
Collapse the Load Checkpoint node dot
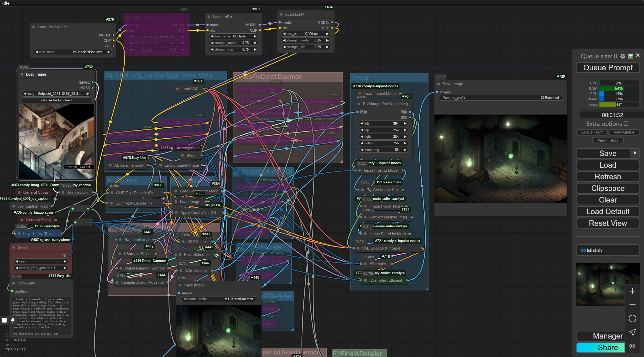tap(34, 27)
